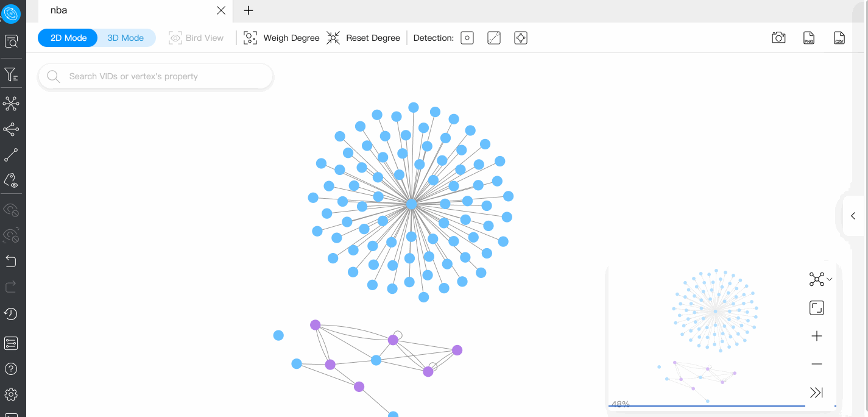This screenshot has width=868, height=417.
Task: Add a new canvas tab
Action: [x=249, y=10]
